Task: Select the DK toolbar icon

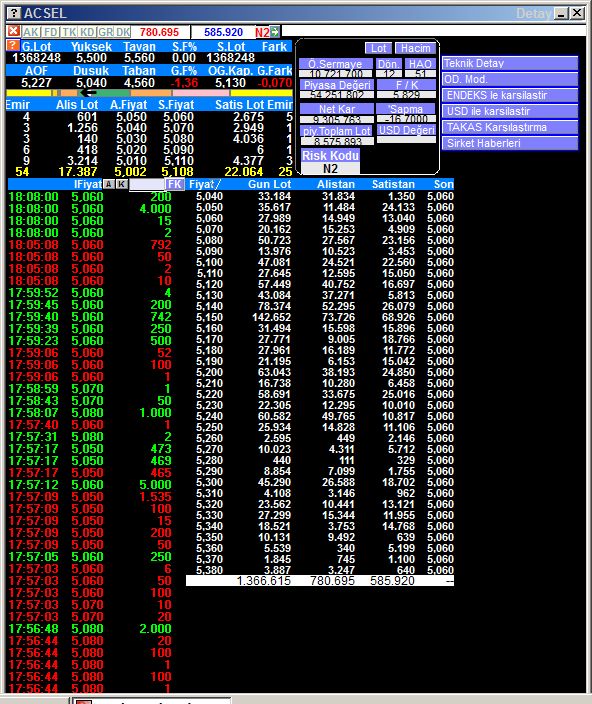Action: (123, 32)
